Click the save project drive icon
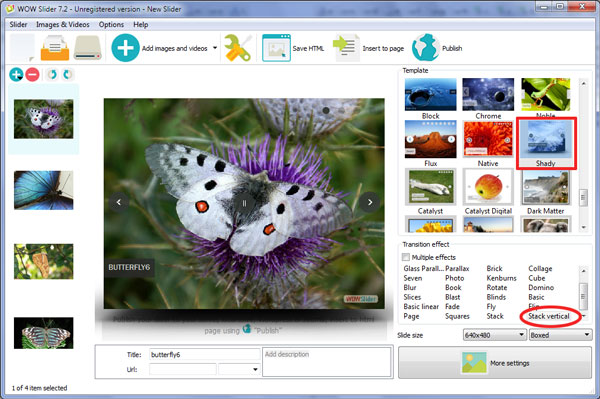 pos(88,48)
